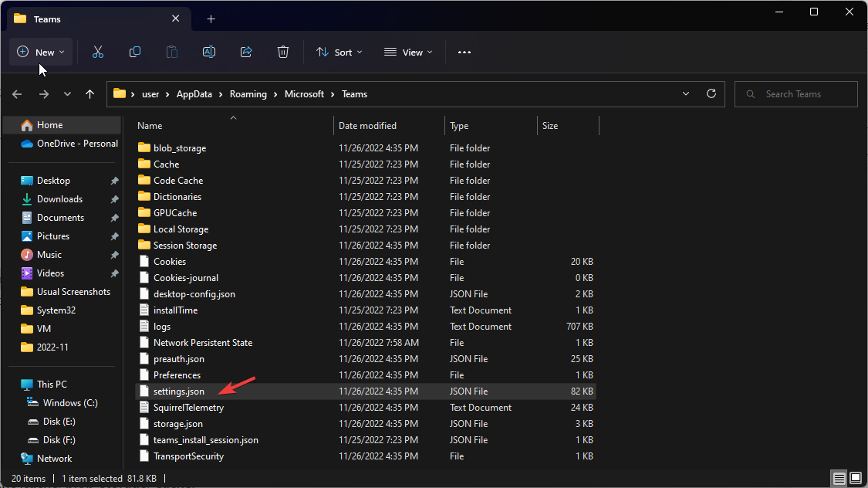Go up one folder level
This screenshot has width=868, height=488.
[90, 94]
